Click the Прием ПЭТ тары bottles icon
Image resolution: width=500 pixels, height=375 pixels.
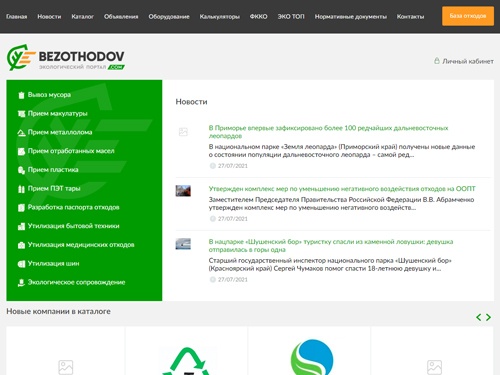point(21,189)
